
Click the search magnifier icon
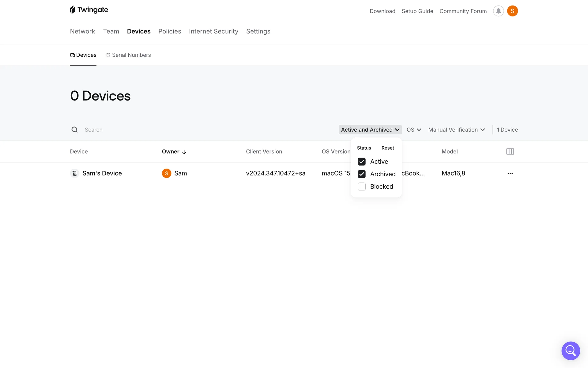(x=74, y=130)
